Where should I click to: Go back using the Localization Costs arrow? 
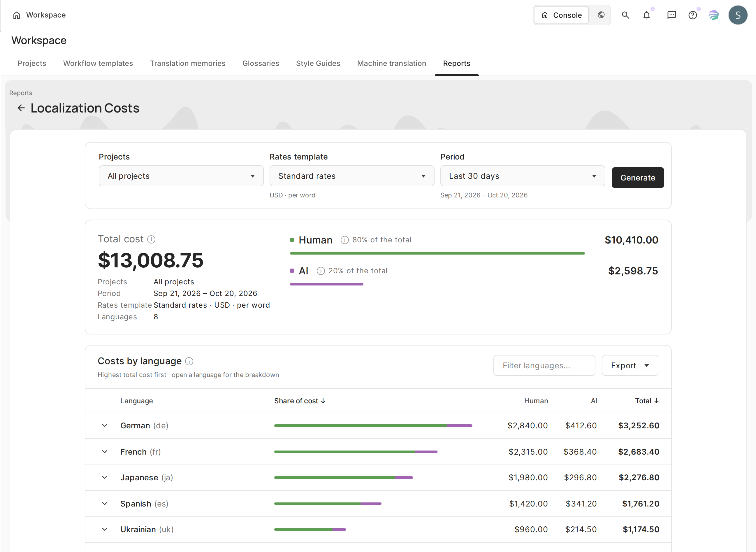(x=21, y=108)
